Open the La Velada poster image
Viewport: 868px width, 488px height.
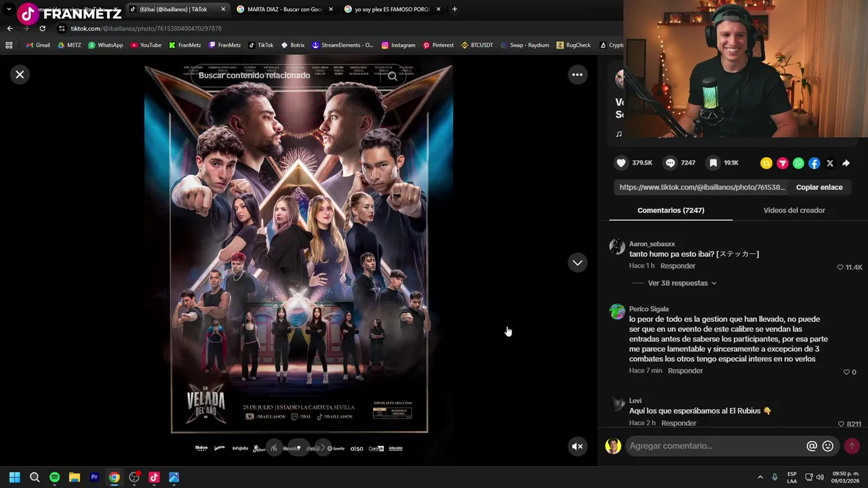pos(299,249)
